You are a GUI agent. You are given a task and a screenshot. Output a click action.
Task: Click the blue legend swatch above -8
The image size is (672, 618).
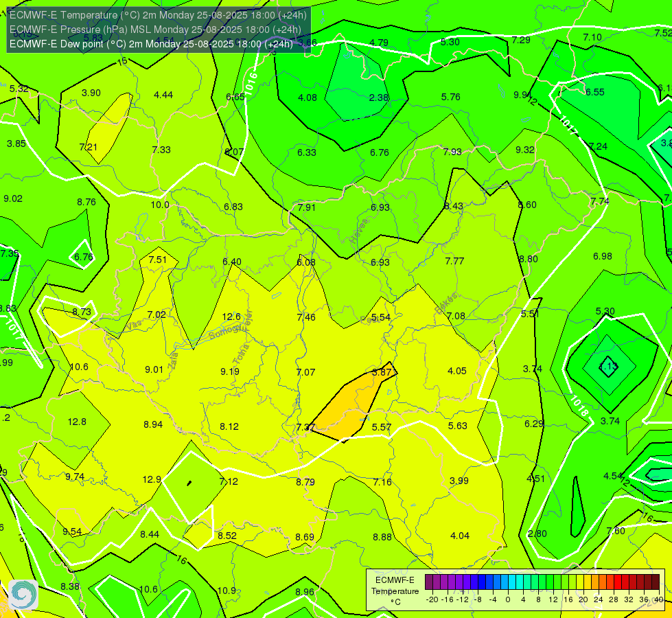(x=481, y=582)
